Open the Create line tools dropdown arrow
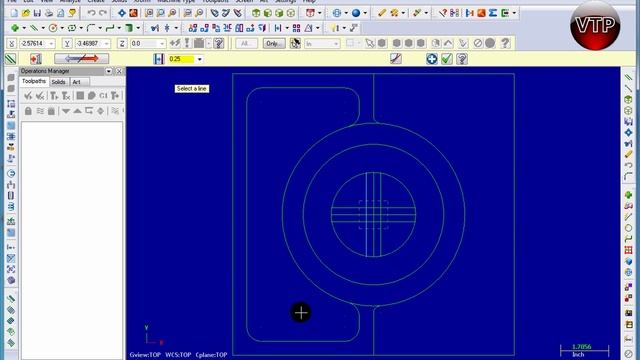This screenshot has height=360, width=640. coord(43,28)
